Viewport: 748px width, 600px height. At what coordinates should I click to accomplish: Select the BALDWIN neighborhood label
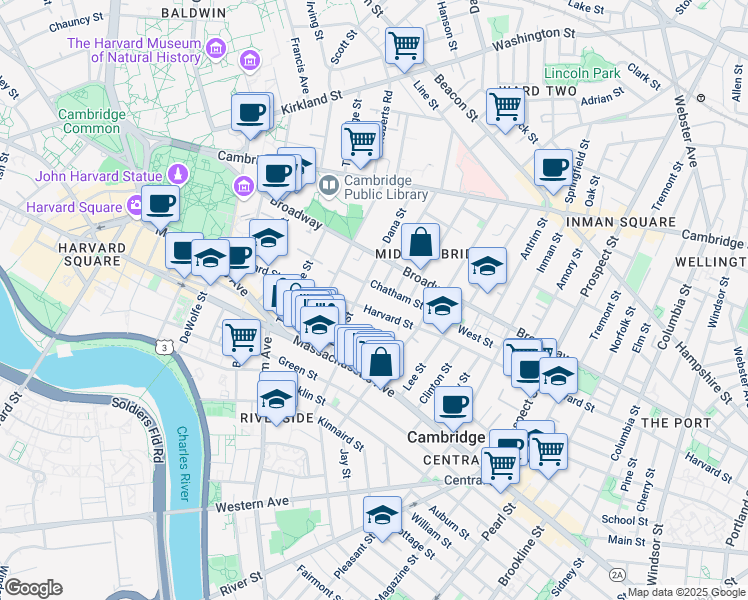pyautogui.click(x=194, y=13)
